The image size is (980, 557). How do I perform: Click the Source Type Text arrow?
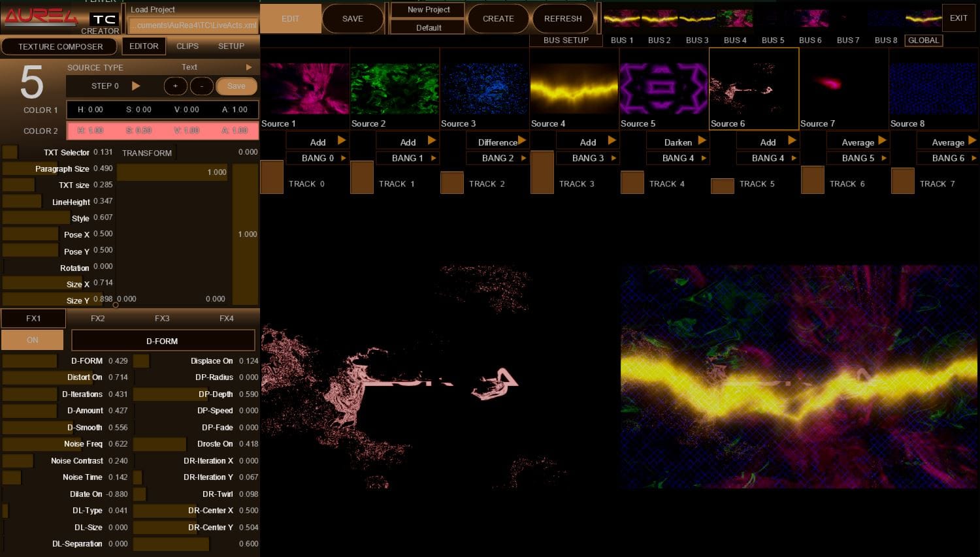[248, 67]
